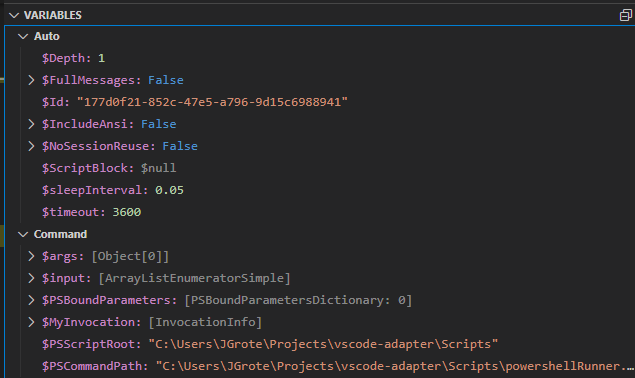Click the Command scope label

[x=60, y=235]
